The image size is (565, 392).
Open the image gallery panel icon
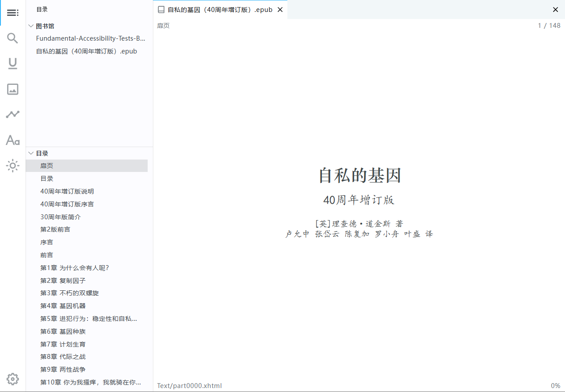(13, 89)
